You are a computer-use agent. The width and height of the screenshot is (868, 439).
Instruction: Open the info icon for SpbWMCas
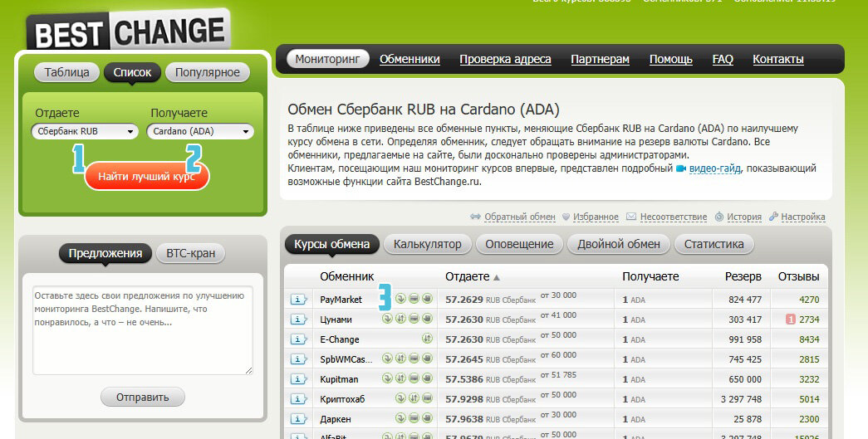click(x=298, y=359)
